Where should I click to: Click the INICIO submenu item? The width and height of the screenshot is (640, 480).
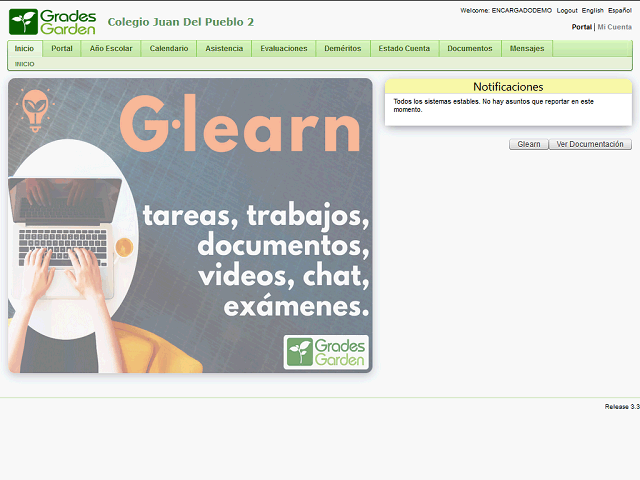24,64
